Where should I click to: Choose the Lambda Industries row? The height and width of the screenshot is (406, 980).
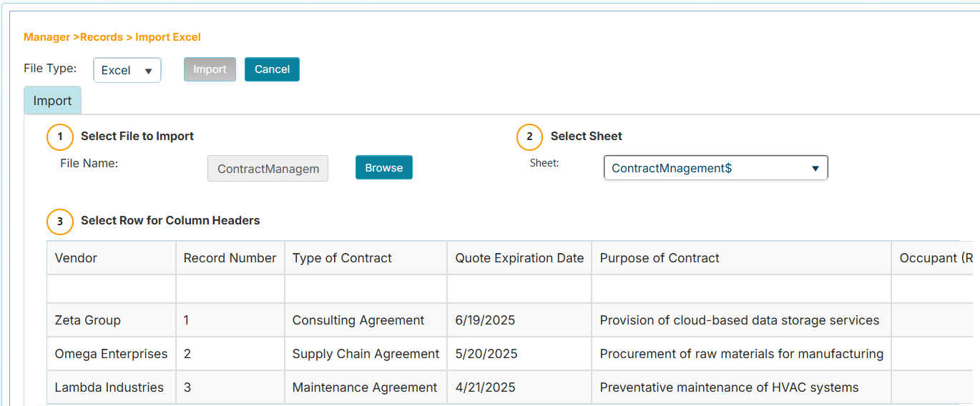(109, 387)
